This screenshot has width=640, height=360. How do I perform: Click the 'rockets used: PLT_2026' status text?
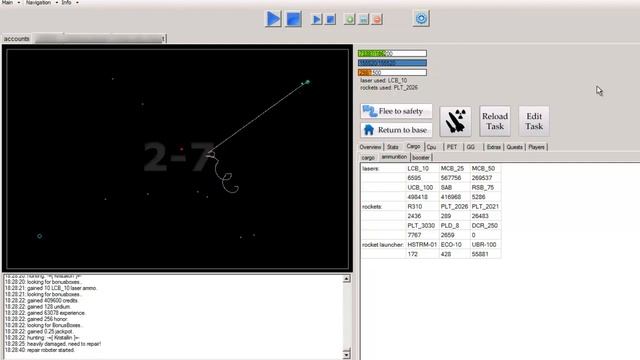click(x=389, y=87)
